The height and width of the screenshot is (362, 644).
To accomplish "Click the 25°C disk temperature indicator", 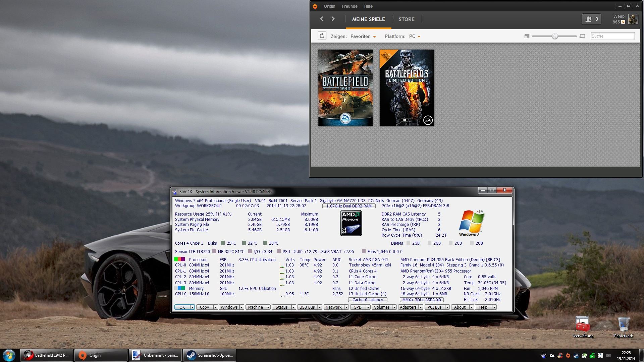I will click(x=223, y=243).
